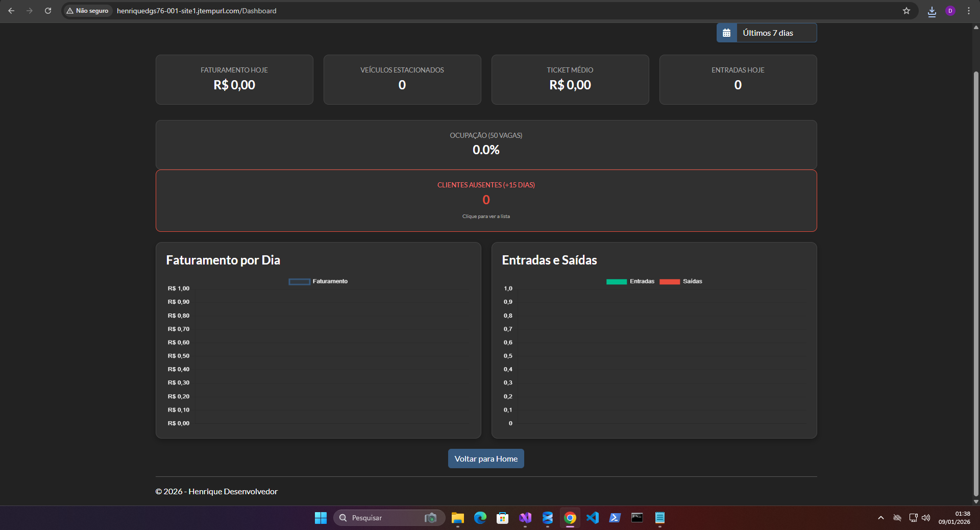Click the Faturamento legend to toggle the series
This screenshot has width=980, height=530.
(x=317, y=281)
